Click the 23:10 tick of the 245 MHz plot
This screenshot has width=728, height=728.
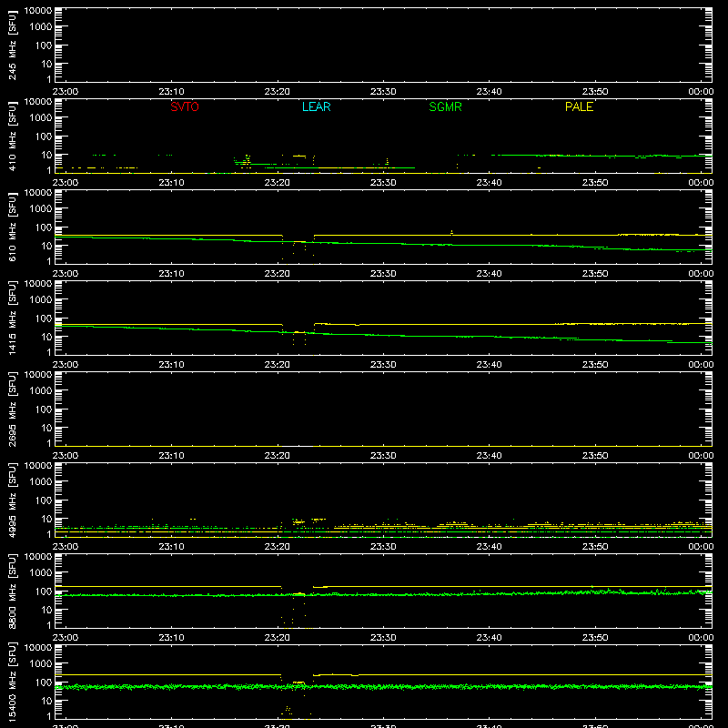coord(171,92)
